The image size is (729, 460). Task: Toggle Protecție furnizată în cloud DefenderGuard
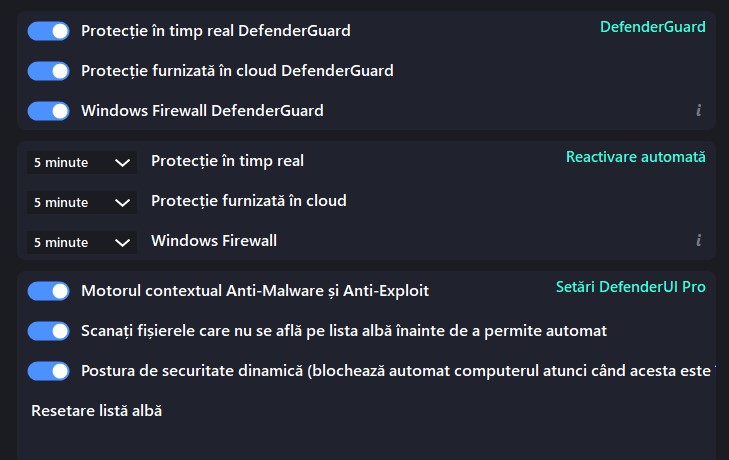pos(48,71)
